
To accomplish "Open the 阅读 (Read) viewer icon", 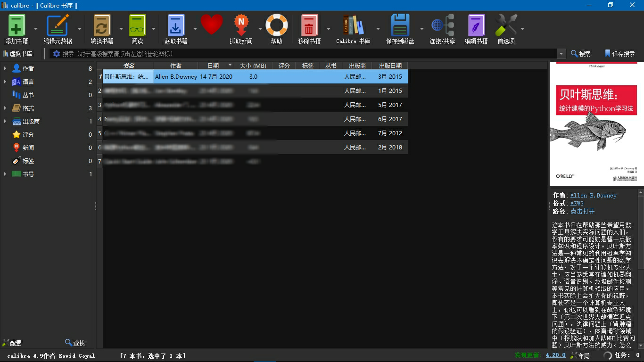I will tap(137, 26).
